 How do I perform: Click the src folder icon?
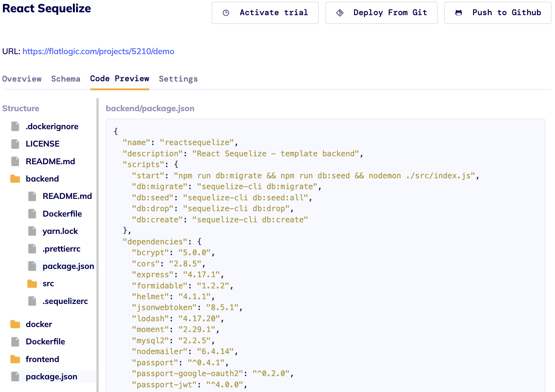(x=32, y=284)
